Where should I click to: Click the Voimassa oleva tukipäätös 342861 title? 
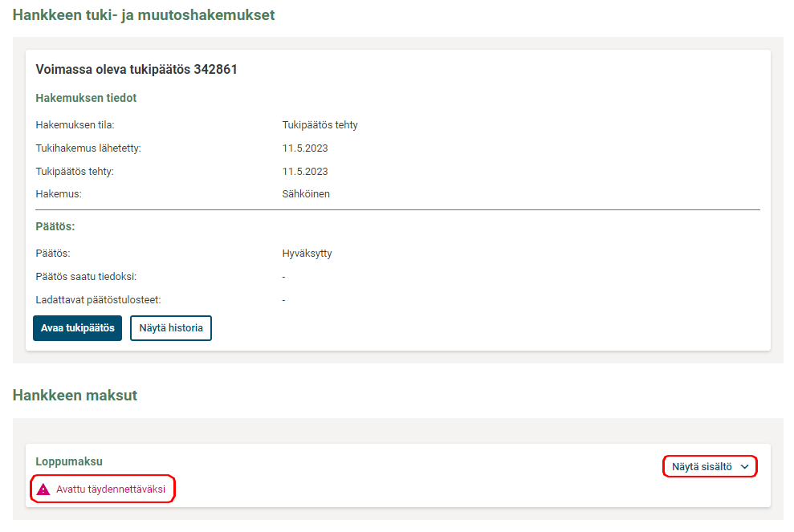pos(136,70)
